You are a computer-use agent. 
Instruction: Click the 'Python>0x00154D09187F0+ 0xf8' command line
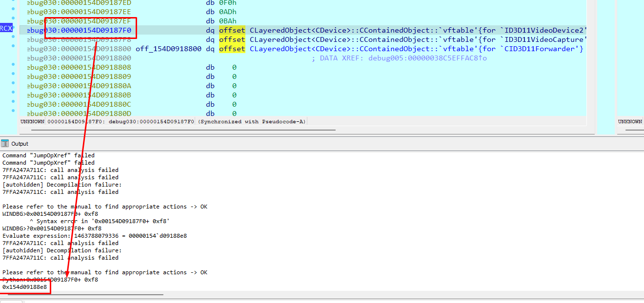tap(50, 280)
